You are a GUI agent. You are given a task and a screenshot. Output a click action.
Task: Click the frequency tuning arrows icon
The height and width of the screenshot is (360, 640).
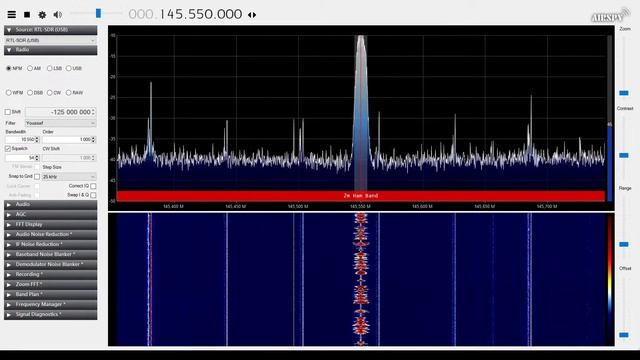coord(252,15)
